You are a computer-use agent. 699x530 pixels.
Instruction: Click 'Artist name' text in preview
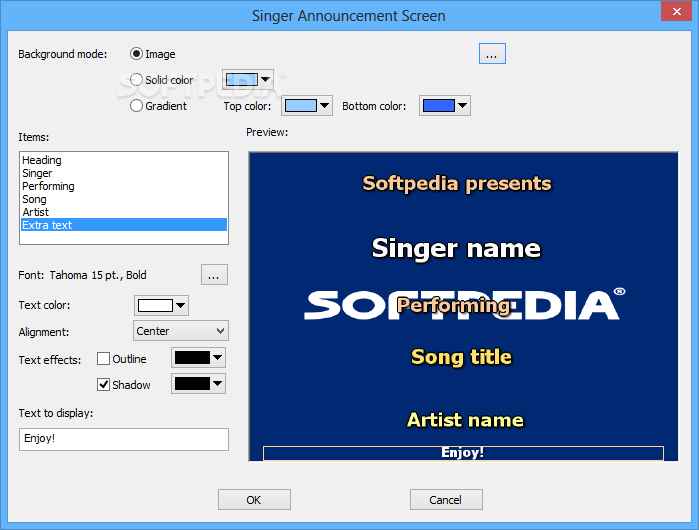coord(465,420)
